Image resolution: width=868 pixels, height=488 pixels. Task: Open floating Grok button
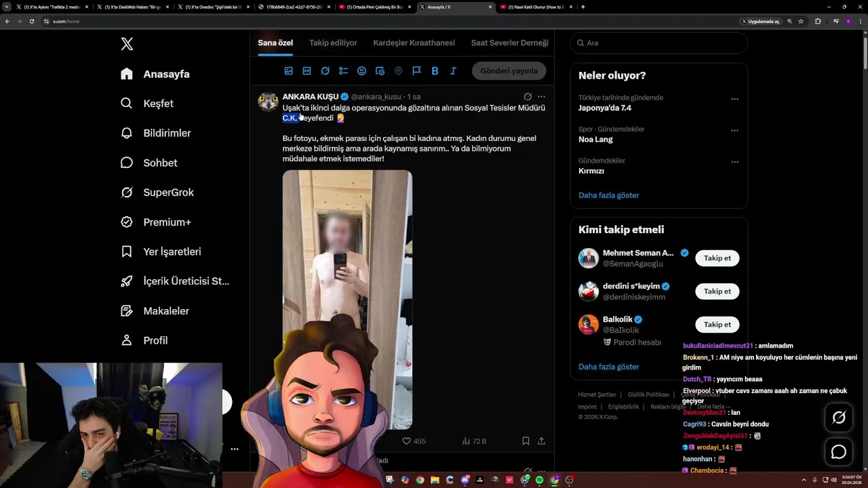coord(839,418)
